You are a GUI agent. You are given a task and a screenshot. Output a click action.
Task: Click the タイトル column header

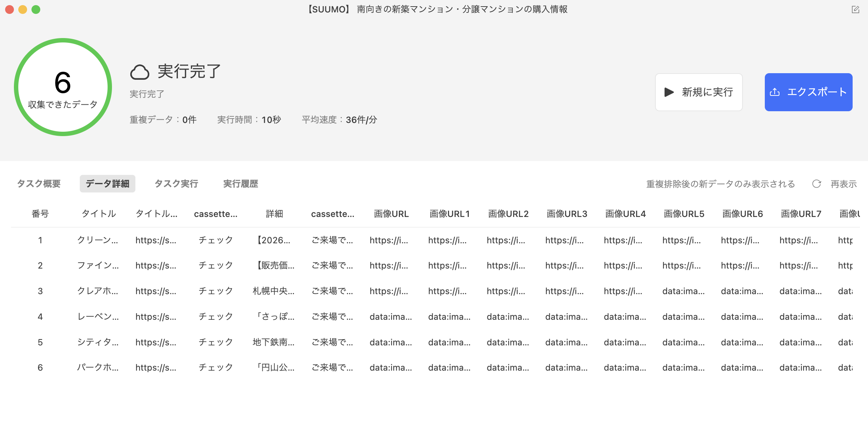[99, 214]
